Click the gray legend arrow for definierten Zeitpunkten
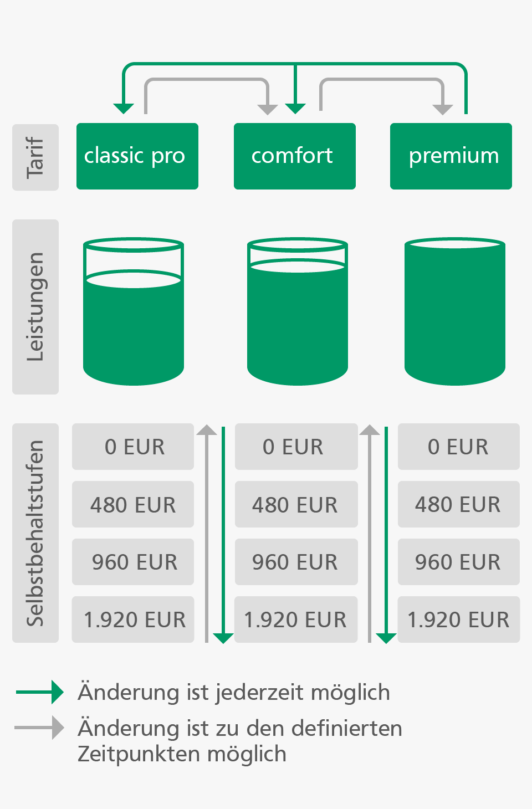Viewport: 532px width, 809px height. pos(40,728)
